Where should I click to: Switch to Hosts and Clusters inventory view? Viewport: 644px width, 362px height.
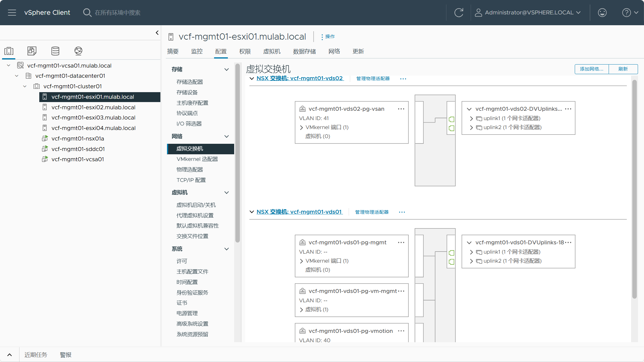click(9, 51)
